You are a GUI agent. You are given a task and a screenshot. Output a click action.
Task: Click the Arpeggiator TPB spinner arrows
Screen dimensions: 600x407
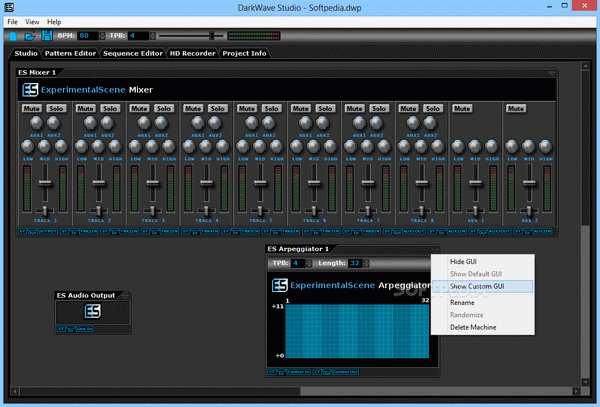pyautogui.click(x=309, y=263)
